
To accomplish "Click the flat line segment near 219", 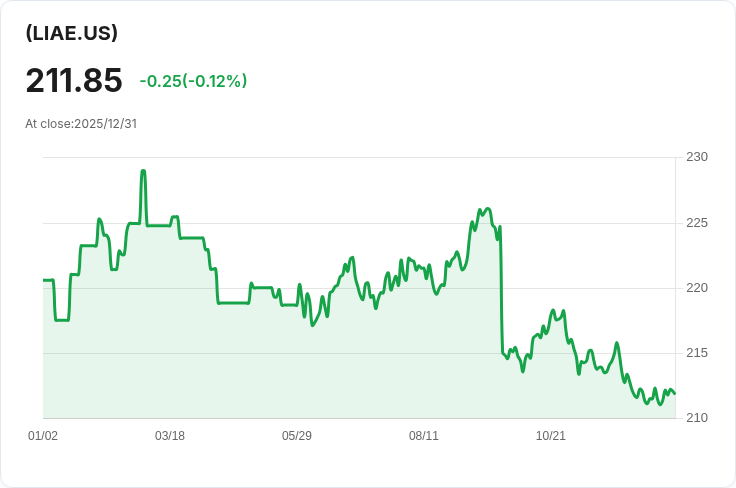I will [233, 302].
